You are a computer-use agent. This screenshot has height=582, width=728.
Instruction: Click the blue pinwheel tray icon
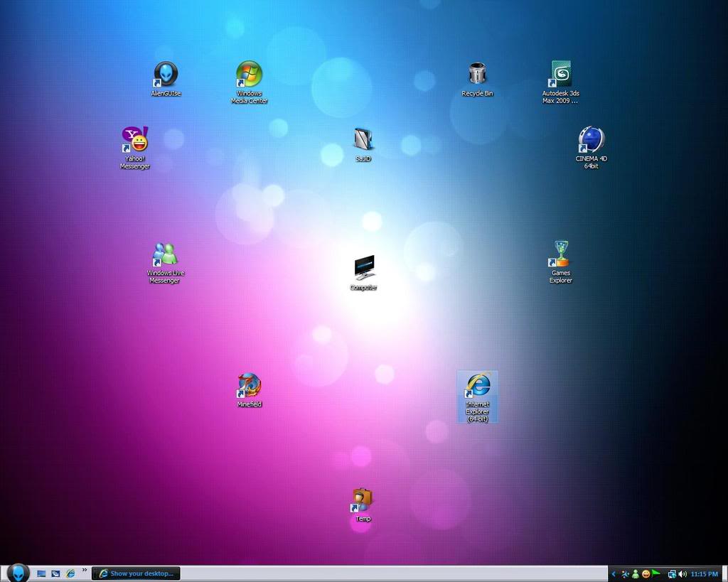[626, 574]
